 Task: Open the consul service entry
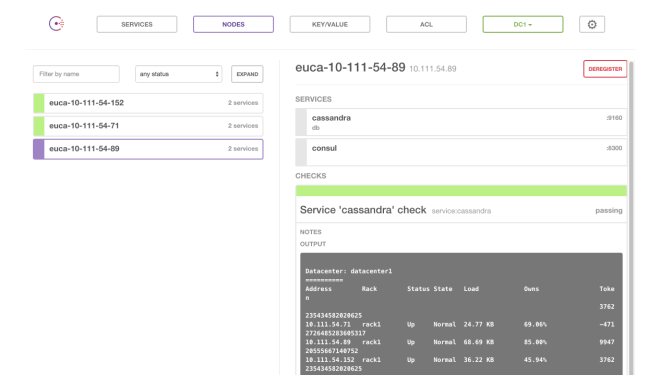click(461, 152)
